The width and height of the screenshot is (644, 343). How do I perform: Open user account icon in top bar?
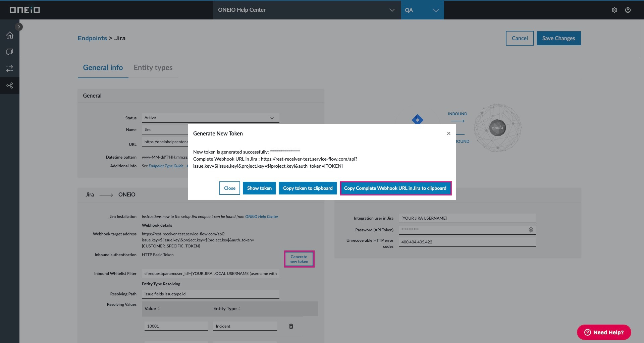[x=628, y=10]
